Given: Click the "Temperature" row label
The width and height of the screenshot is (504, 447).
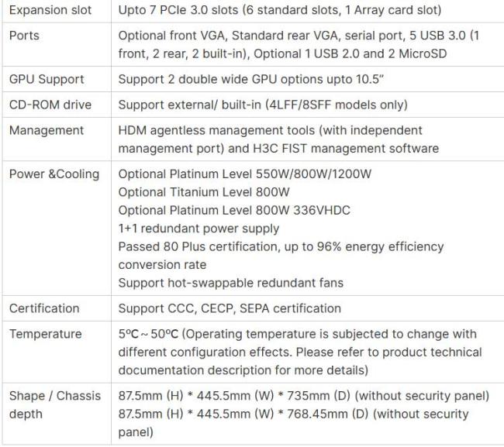Looking at the screenshot, I should [x=45, y=334].
